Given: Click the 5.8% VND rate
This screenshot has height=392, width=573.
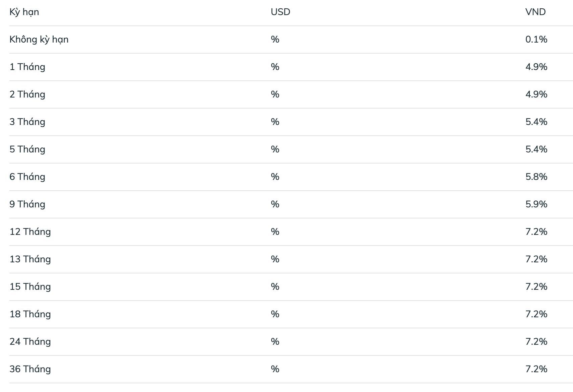Looking at the screenshot, I should coord(536,177).
